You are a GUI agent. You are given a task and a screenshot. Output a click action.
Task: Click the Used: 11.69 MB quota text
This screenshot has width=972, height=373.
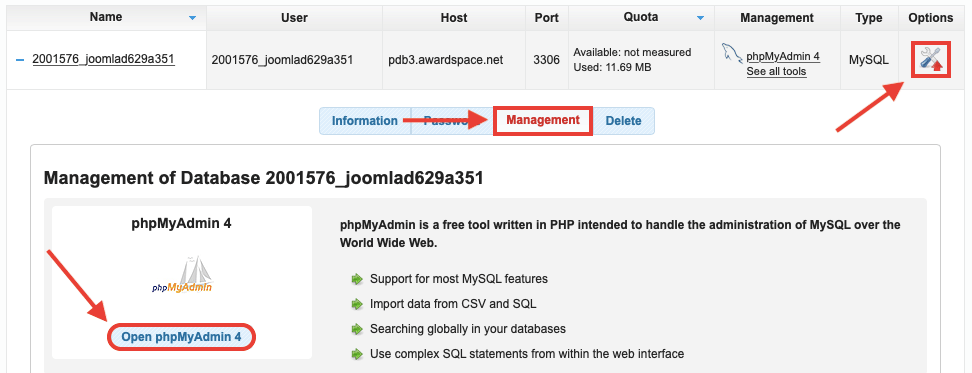point(612,67)
